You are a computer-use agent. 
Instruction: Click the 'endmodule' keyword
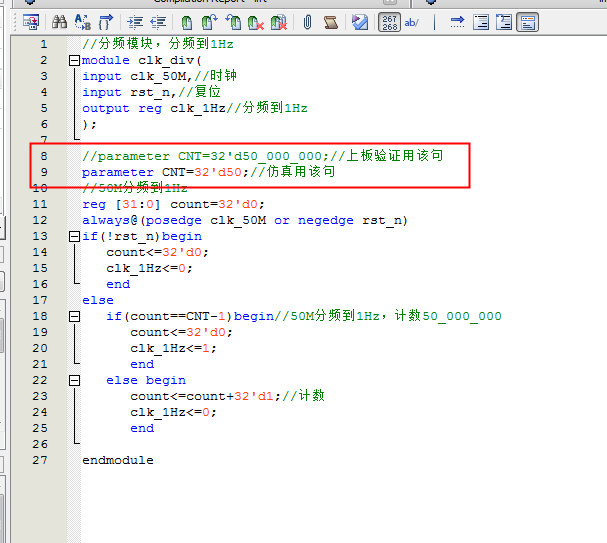click(118, 460)
